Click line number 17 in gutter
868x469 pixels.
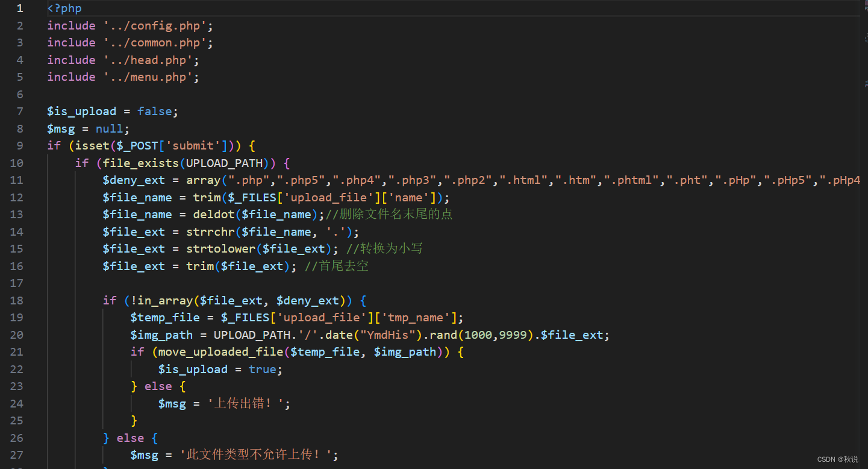point(17,283)
